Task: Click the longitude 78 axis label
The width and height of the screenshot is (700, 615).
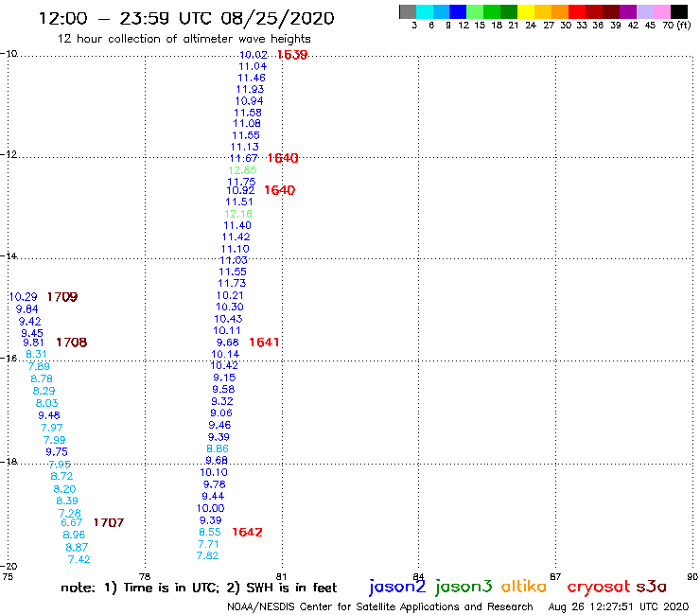Action: [144, 576]
